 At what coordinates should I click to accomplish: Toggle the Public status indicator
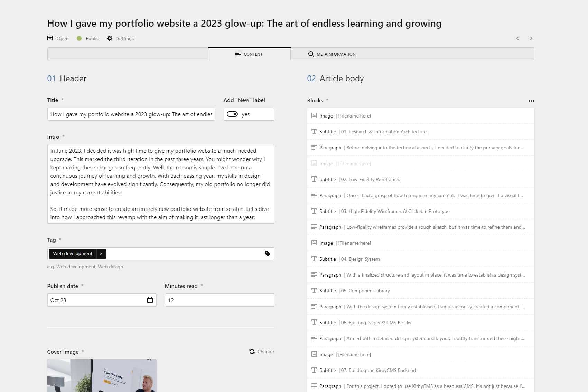(x=79, y=38)
